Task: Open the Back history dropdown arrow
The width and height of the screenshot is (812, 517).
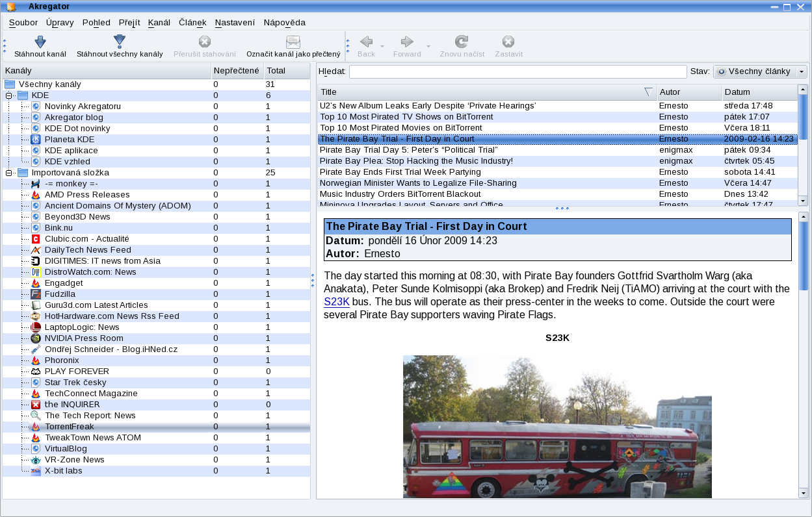Action: coord(382,47)
